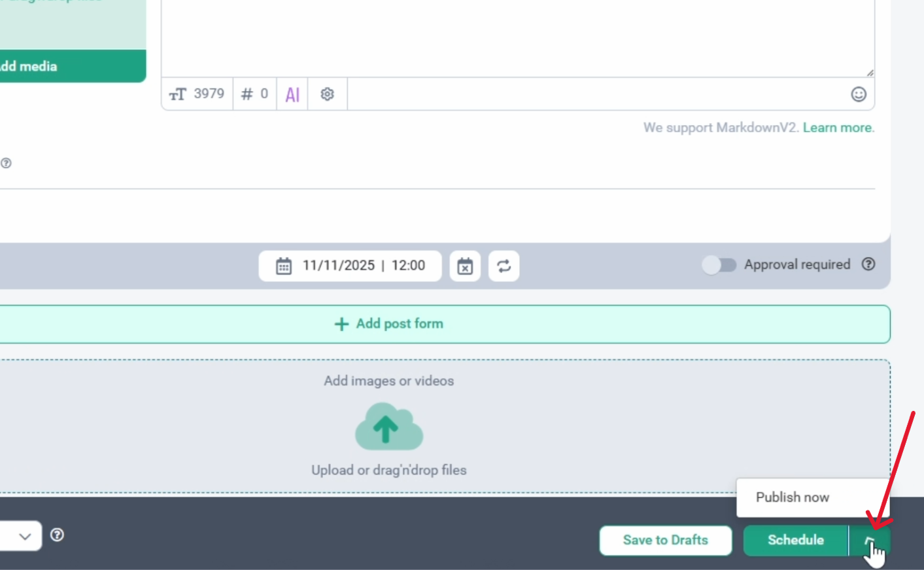Select Publish now from the menu

(x=792, y=497)
